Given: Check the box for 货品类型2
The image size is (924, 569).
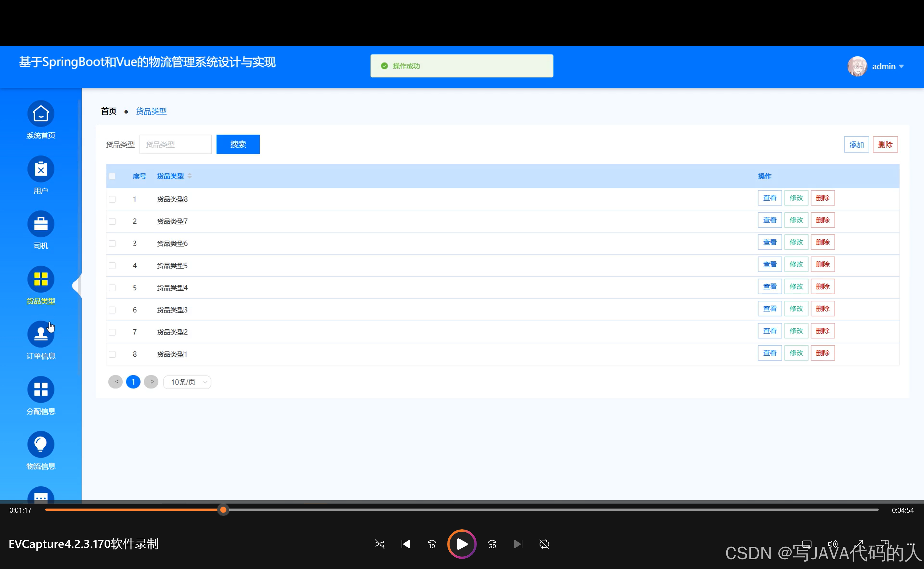Looking at the screenshot, I should coord(112,332).
